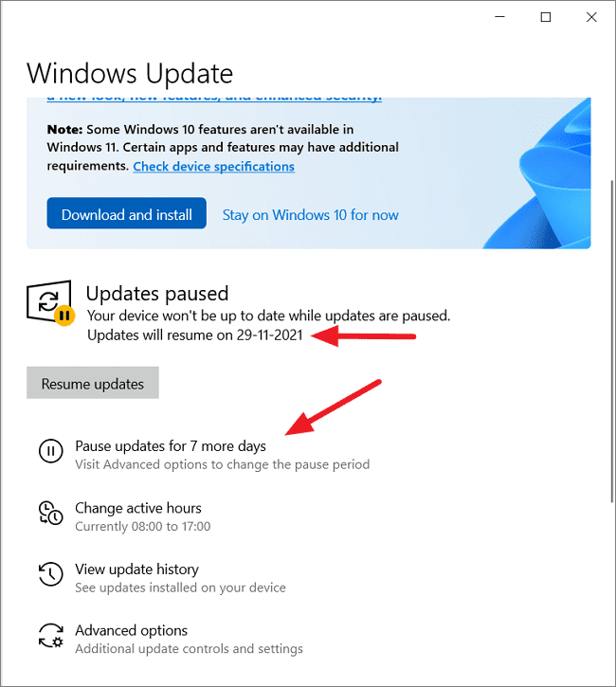Click the Updates paused sync status icon
The image size is (616, 687).
click(x=50, y=302)
